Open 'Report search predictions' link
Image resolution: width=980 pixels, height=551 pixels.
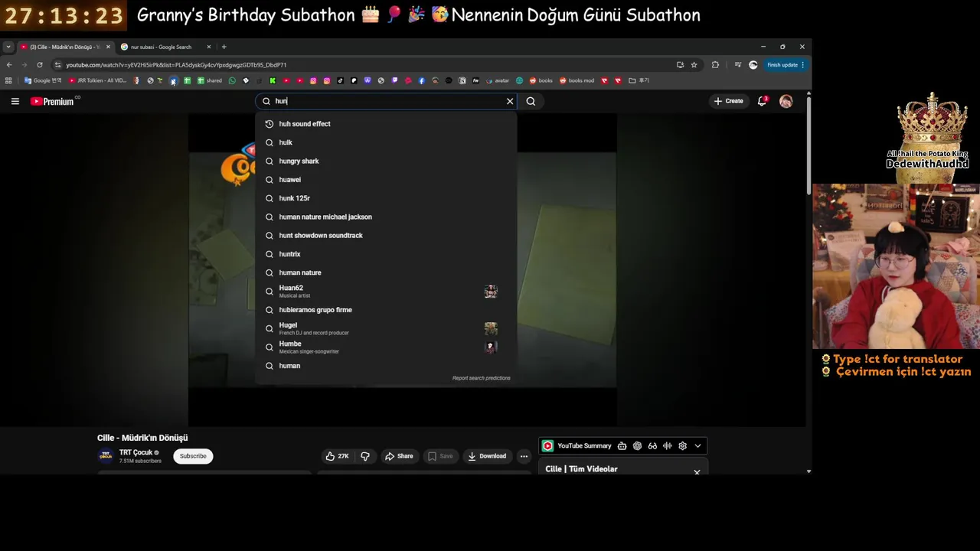[x=481, y=378]
